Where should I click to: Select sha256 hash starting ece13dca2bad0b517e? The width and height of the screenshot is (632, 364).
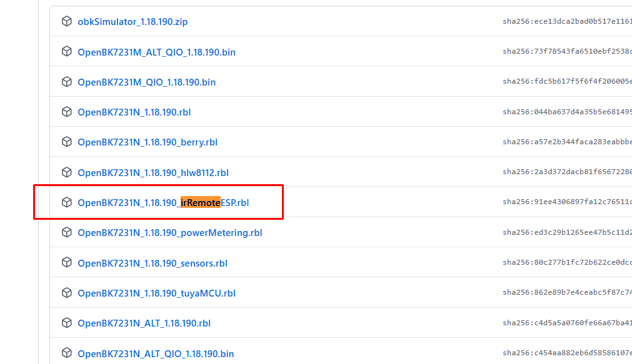click(567, 21)
